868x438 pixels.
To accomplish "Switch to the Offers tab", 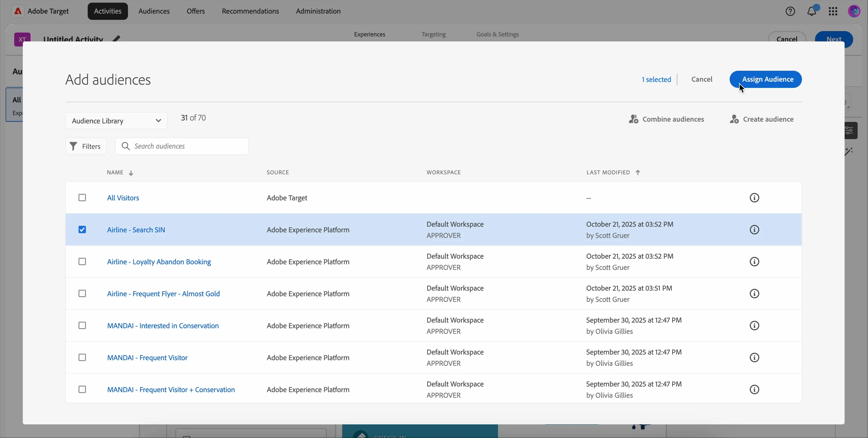I will [196, 11].
